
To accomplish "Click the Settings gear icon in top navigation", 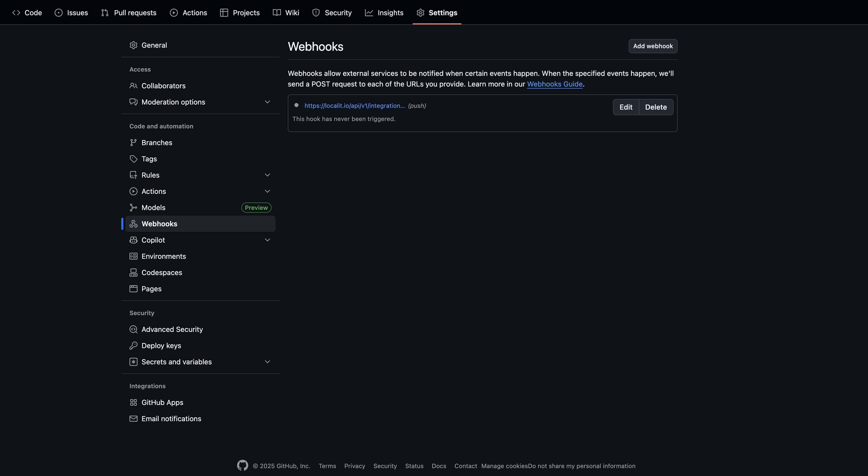I will 420,13.
